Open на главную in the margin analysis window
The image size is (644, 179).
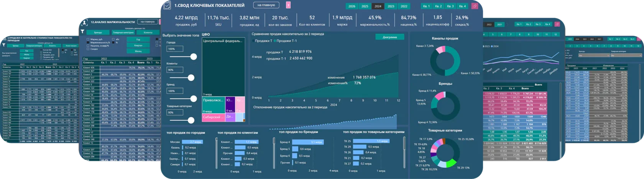pyautogui.click(x=148, y=22)
